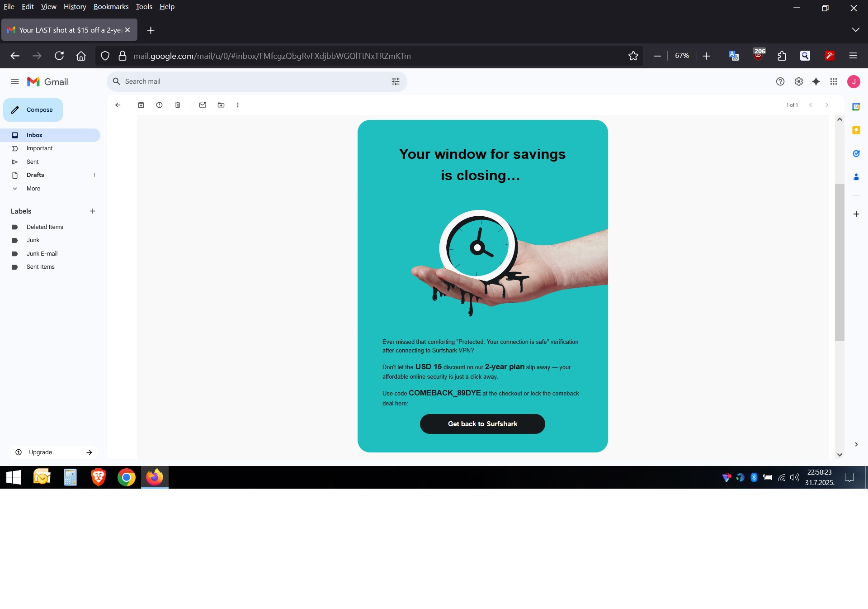Click the Compose button
Screen dimensions: 868x609
(33, 110)
